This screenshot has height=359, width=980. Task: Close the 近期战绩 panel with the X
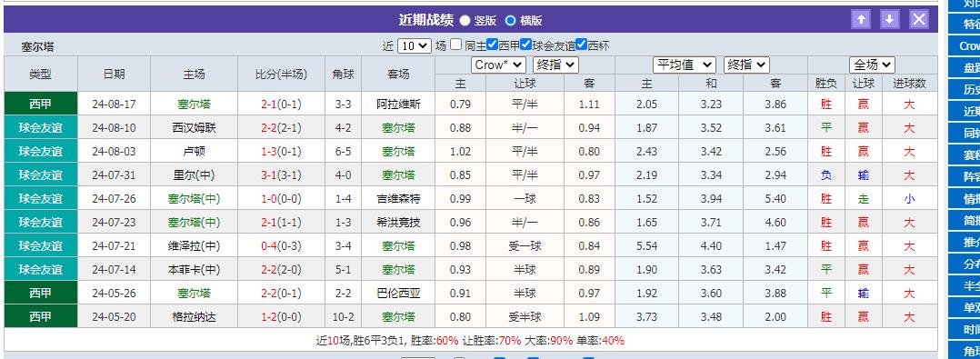[x=918, y=19]
